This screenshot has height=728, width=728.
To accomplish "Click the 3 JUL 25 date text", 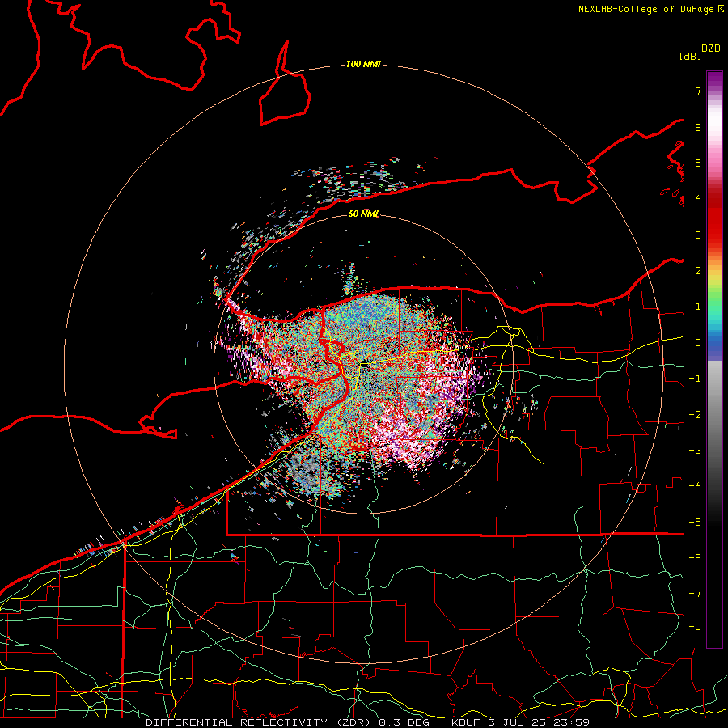I will pos(516,722).
